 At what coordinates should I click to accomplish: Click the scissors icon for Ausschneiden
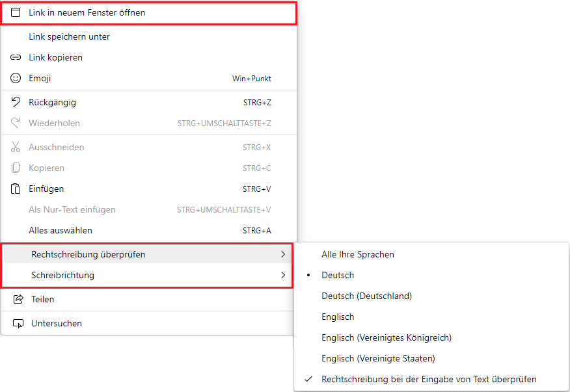coord(16,147)
